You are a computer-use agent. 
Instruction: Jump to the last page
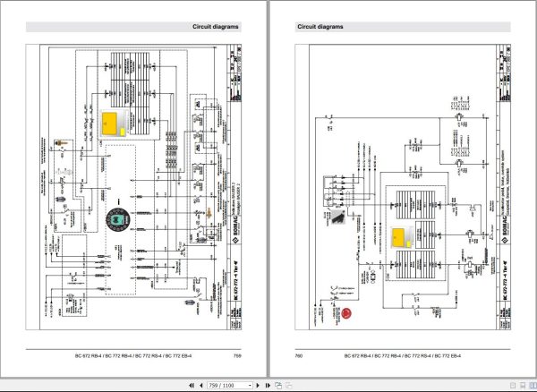[268, 386]
